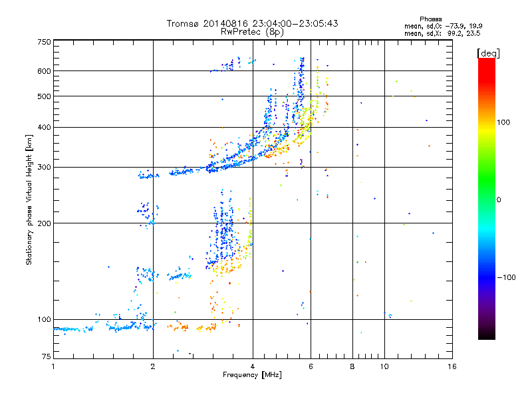Click the colorbar "0" tick label
532x399 pixels.
point(499,200)
